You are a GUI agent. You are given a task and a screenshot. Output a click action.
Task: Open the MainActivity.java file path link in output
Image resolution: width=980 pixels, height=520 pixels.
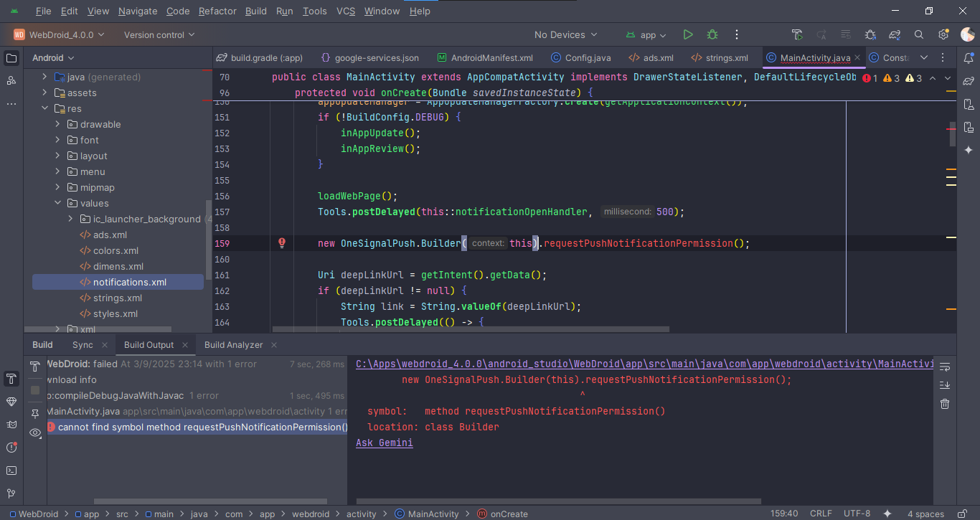click(x=644, y=364)
